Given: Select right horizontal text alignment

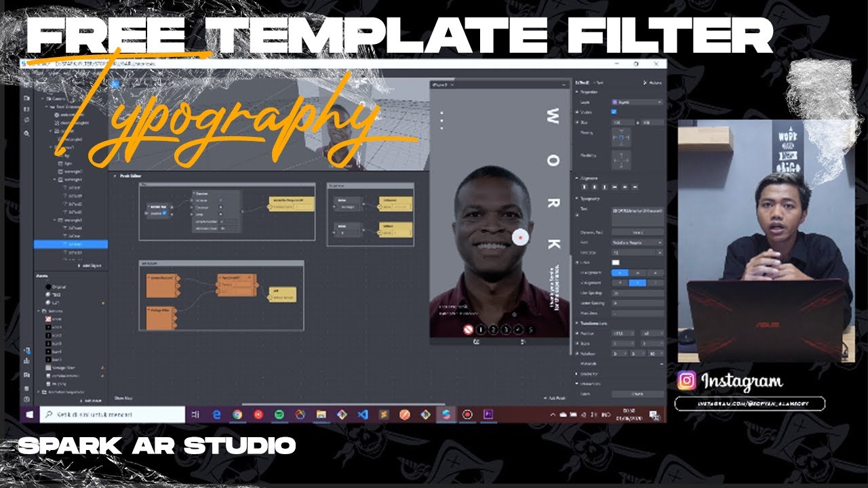Looking at the screenshot, I should pyautogui.click(x=654, y=272).
